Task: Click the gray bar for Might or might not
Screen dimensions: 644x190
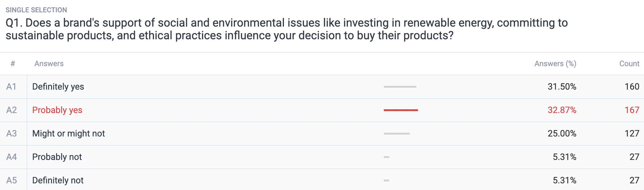Action: point(397,134)
